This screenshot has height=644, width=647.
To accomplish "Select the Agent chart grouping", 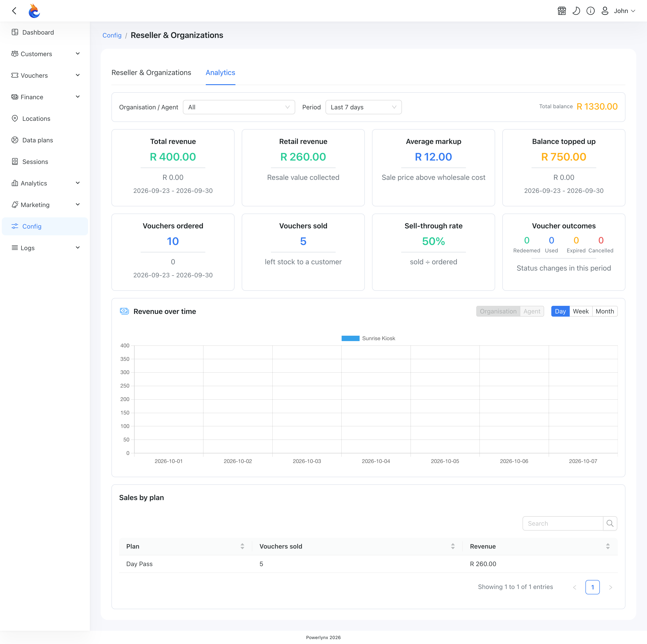I will [x=532, y=311].
